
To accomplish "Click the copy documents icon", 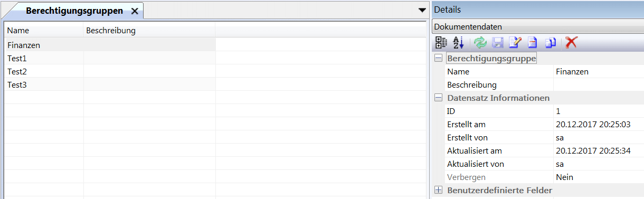I will click(550, 43).
